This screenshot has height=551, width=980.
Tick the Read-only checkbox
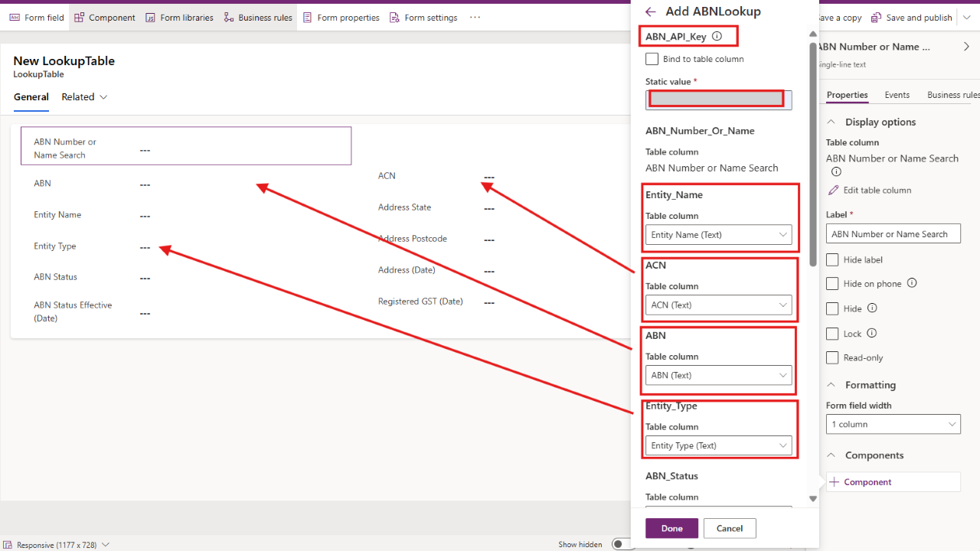[832, 358]
